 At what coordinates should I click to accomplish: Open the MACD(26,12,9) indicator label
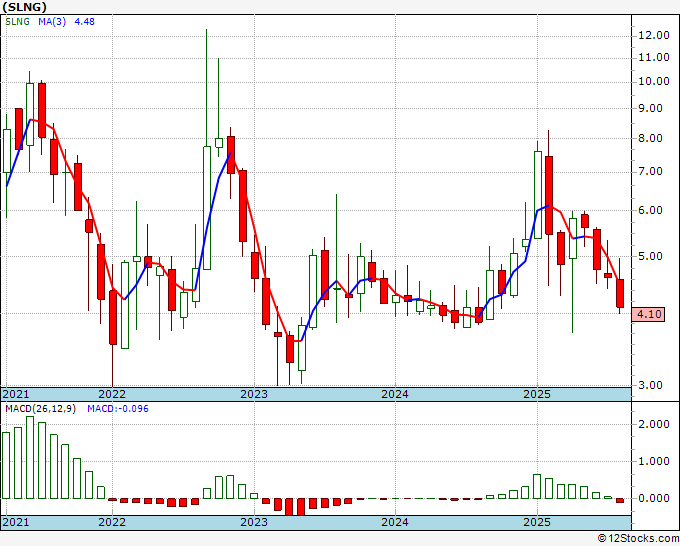pyautogui.click(x=38, y=410)
